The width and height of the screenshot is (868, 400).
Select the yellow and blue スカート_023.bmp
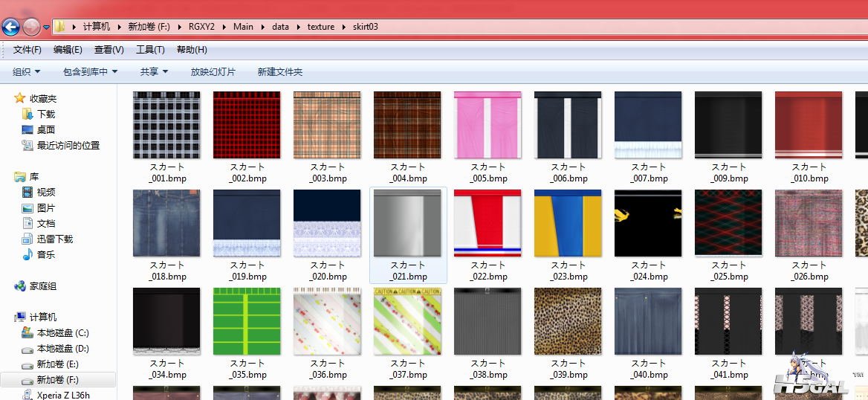tap(568, 223)
